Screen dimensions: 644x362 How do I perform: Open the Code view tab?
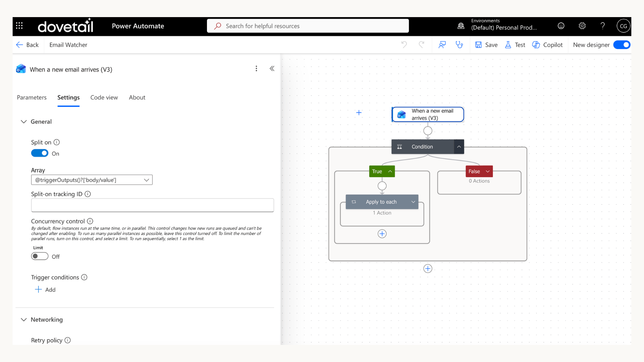tap(104, 98)
